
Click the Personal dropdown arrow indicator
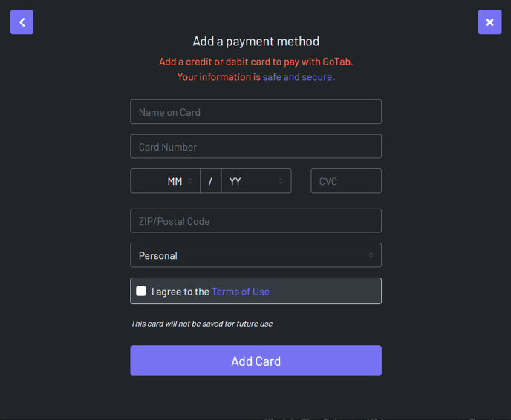pyautogui.click(x=371, y=255)
